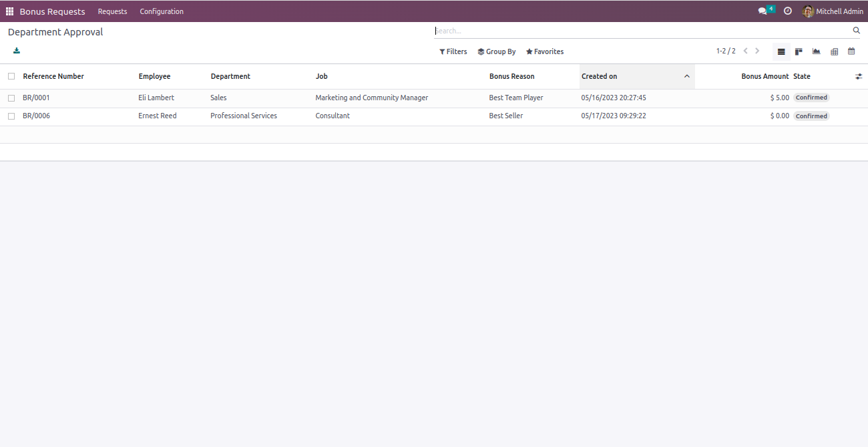868x447 pixels.
Task: Go to next page of records
Action: click(x=757, y=51)
